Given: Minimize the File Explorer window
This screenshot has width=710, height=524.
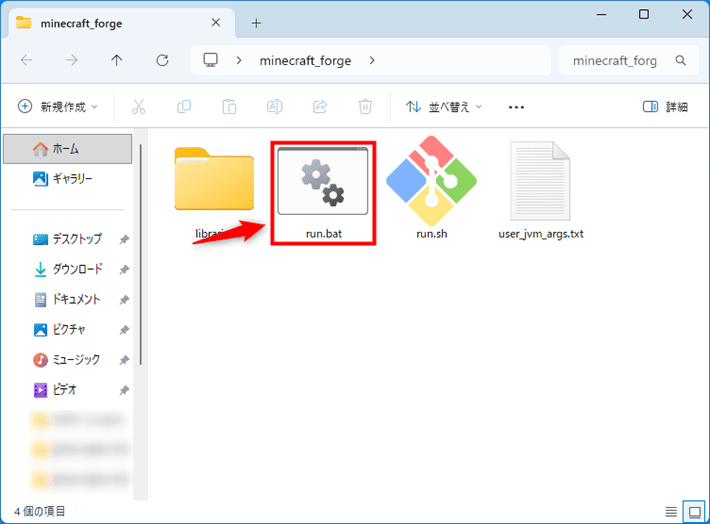Looking at the screenshot, I should pyautogui.click(x=601, y=14).
